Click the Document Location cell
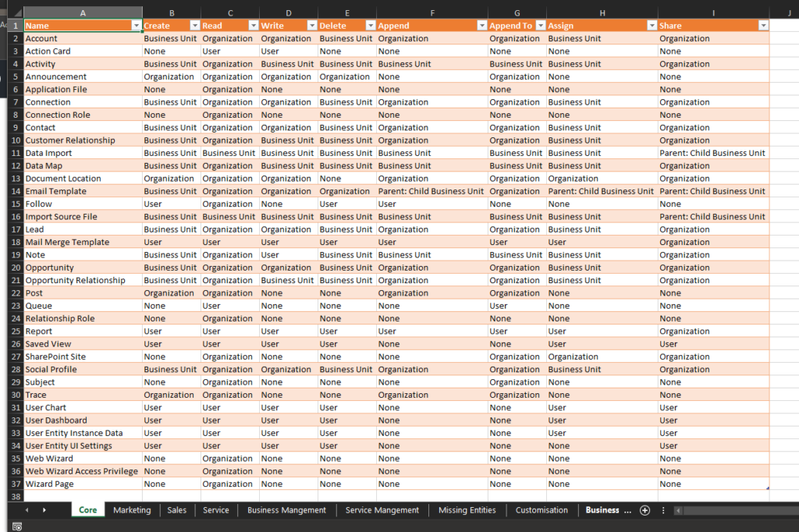The height and width of the screenshot is (532, 799). coord(83,179)
